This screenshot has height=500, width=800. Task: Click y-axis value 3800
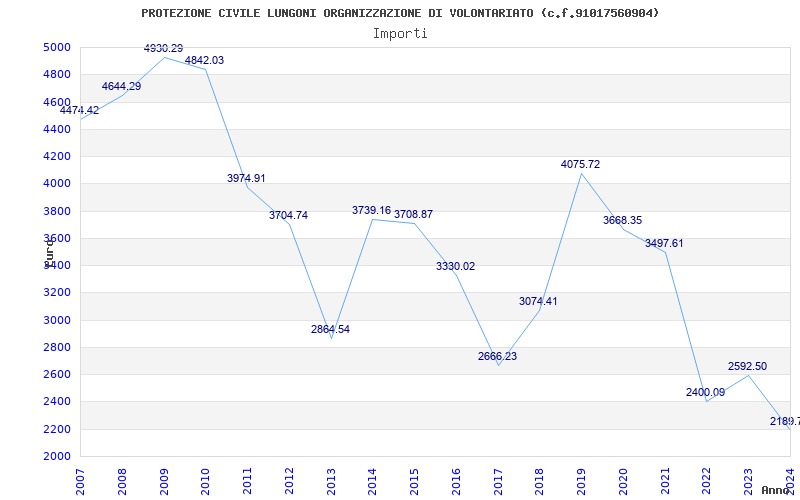point(56,211)
